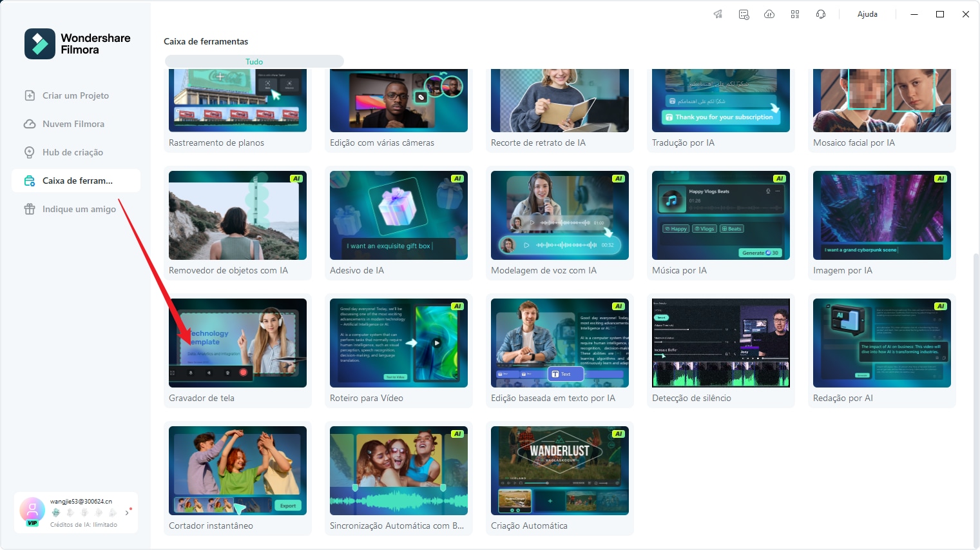Image resolution: width=980 pixels, height=550 pixels.
Task: Click the Criar um Projeto plus icon
Action: [30, 95]
